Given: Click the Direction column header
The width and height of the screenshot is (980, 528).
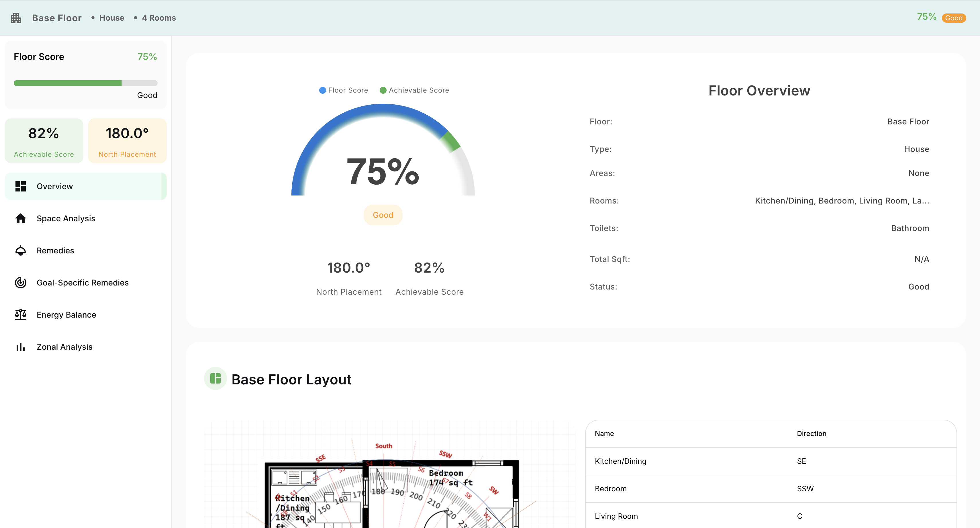Looking at the screenshot, I should pos(812,433).
